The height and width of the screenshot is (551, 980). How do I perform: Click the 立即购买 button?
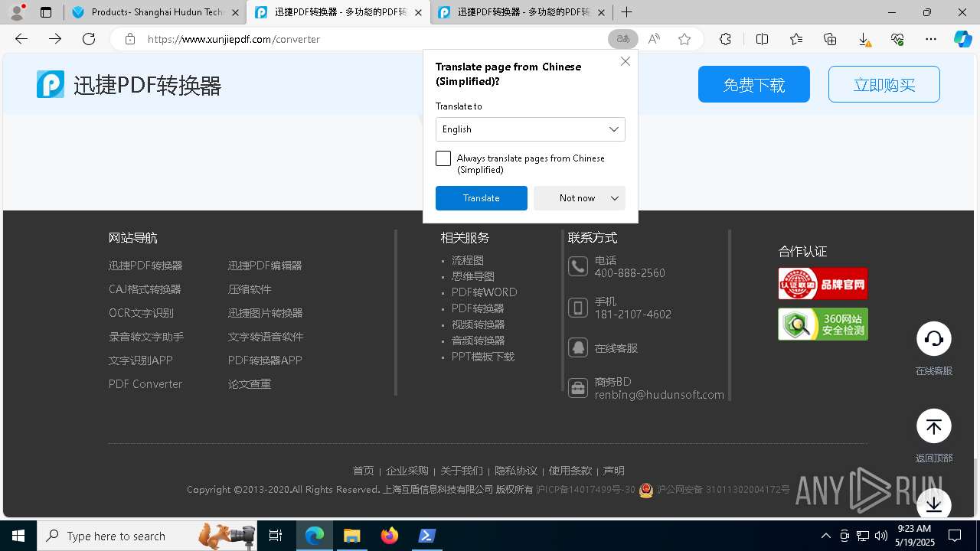pos(884,84)
